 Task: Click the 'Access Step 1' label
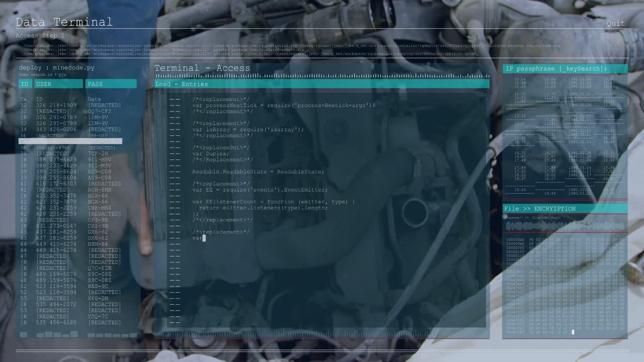coord(40,36)
